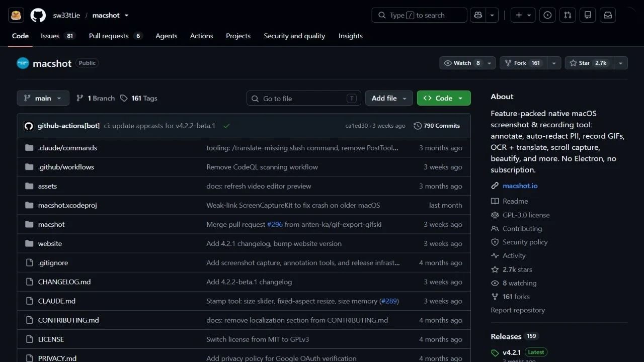
Task: Open the ca1ed30 commit hash
Action: coord(357,126)
